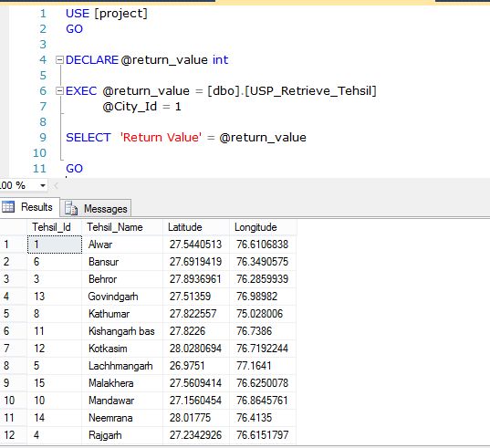
Task: Collapse the EXEC block on line 6
Action: click(x=59, y=91)
